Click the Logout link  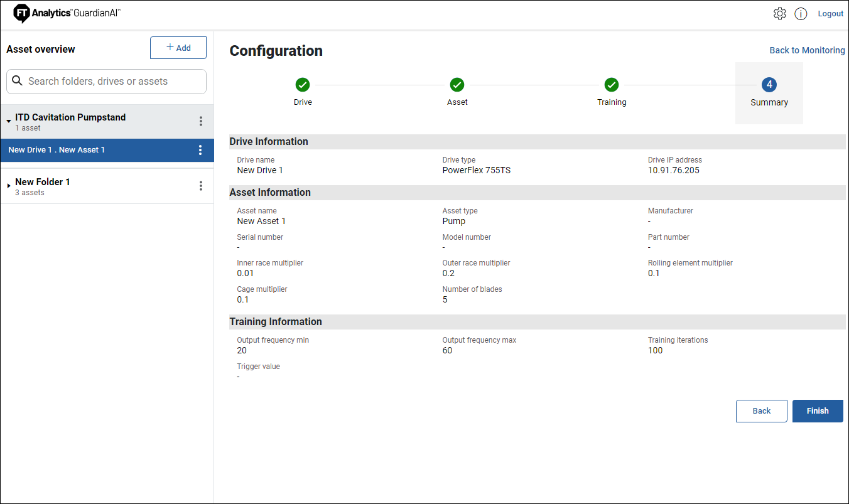pos(830,14)
